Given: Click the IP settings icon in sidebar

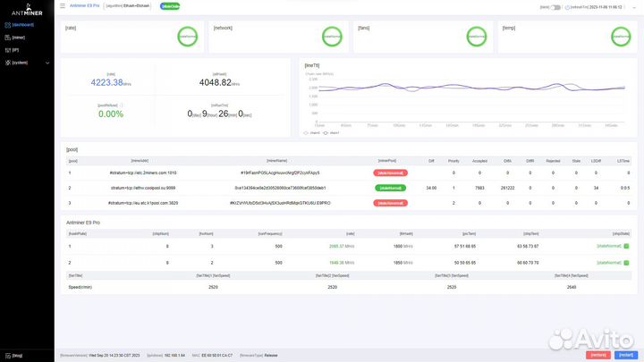Looking at the screenshot, I should 8,50.
